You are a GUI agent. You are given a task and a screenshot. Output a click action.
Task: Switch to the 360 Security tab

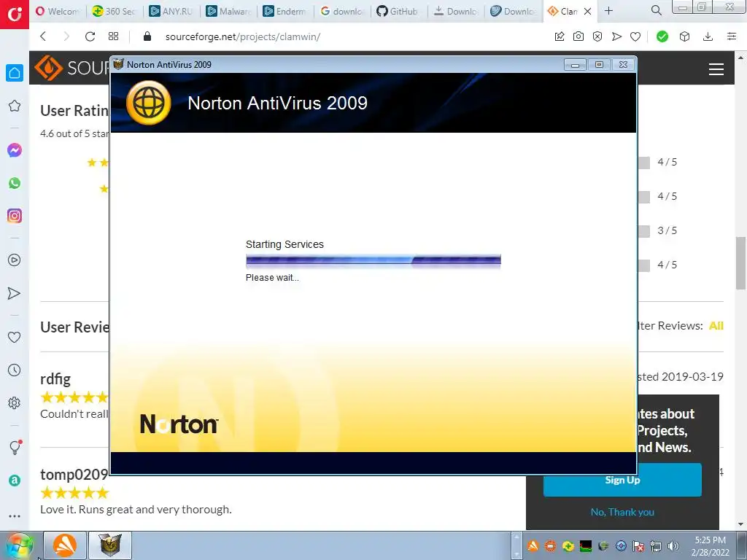tap(115, 11)
